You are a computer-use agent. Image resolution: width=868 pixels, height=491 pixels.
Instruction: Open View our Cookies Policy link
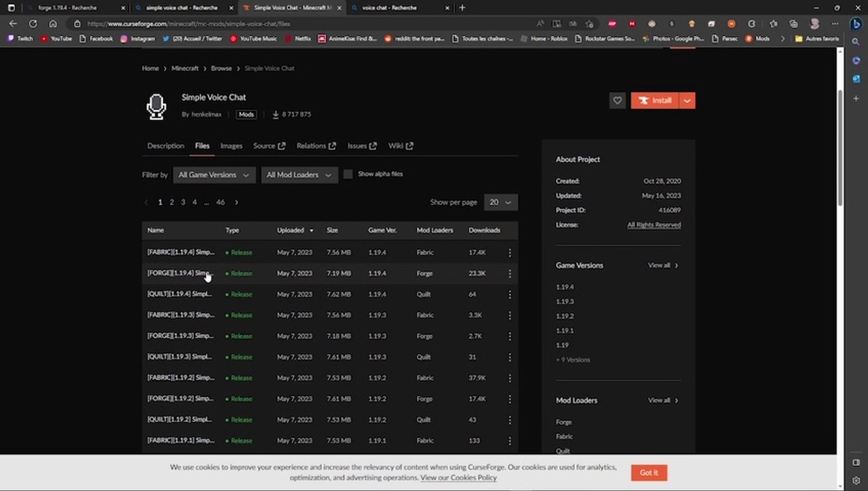[x=459, y=478]
